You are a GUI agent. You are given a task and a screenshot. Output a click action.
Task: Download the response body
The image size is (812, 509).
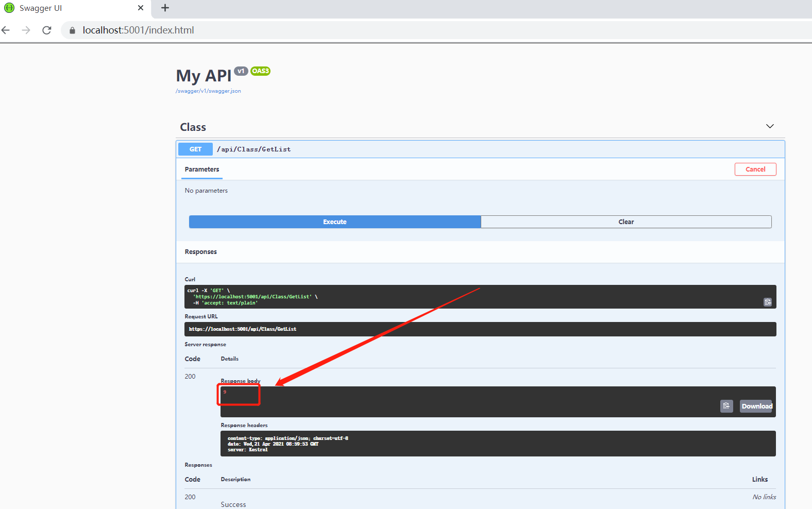coord(757,406)
